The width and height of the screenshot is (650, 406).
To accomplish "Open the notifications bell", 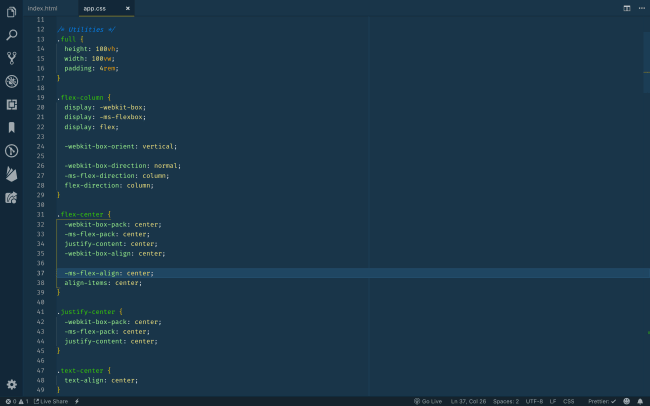I will [641, 401].
